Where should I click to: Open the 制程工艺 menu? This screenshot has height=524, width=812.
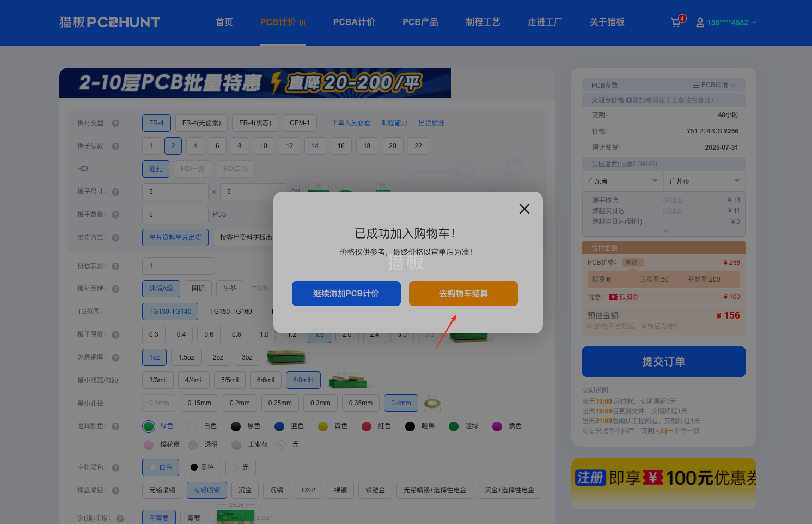pos(483,22)
